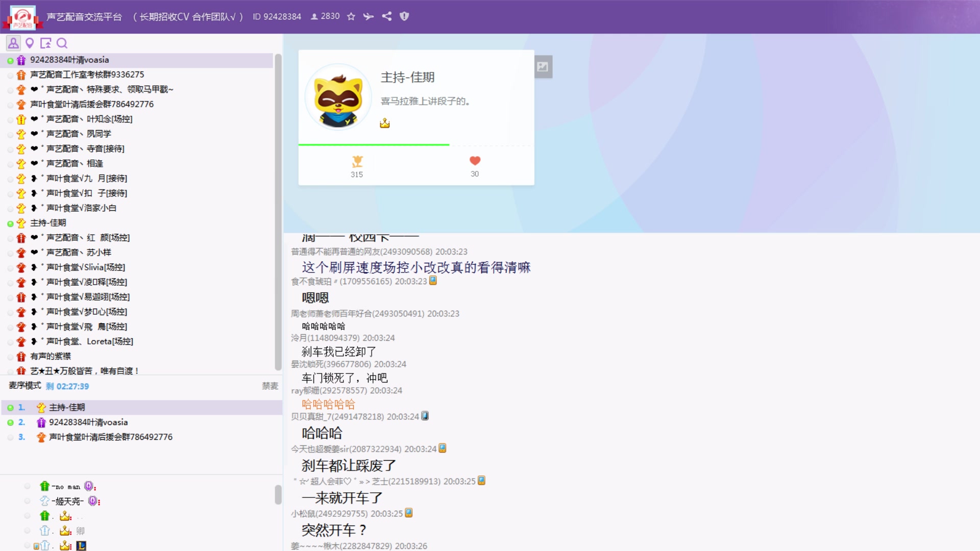Open sender ray郁姗(292578557)
Image resolution: width=980 pixels, height=551 pixels.
pos(329,390)
